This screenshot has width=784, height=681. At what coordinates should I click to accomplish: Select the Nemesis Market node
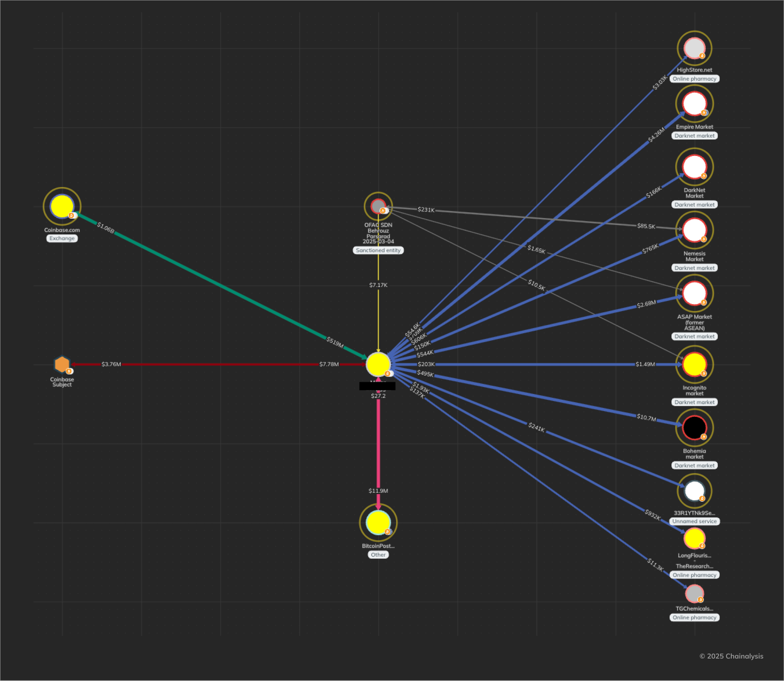point(694,230)
